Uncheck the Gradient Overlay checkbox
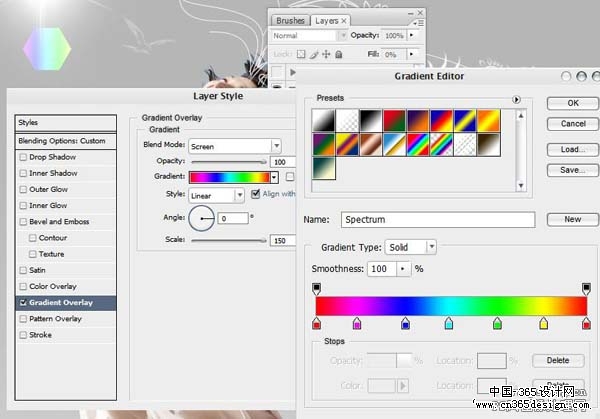600x419 pixels. point(23,302)
